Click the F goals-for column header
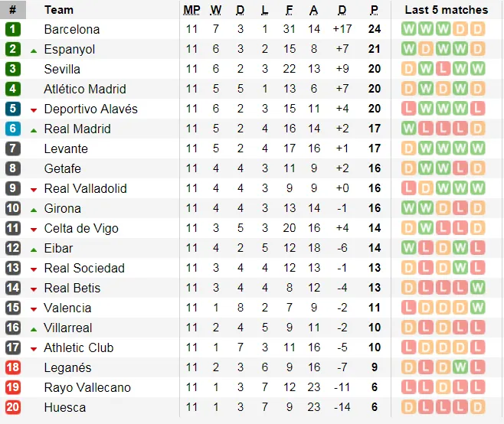Screen dimensions: 504x424 tap(290, 10)
